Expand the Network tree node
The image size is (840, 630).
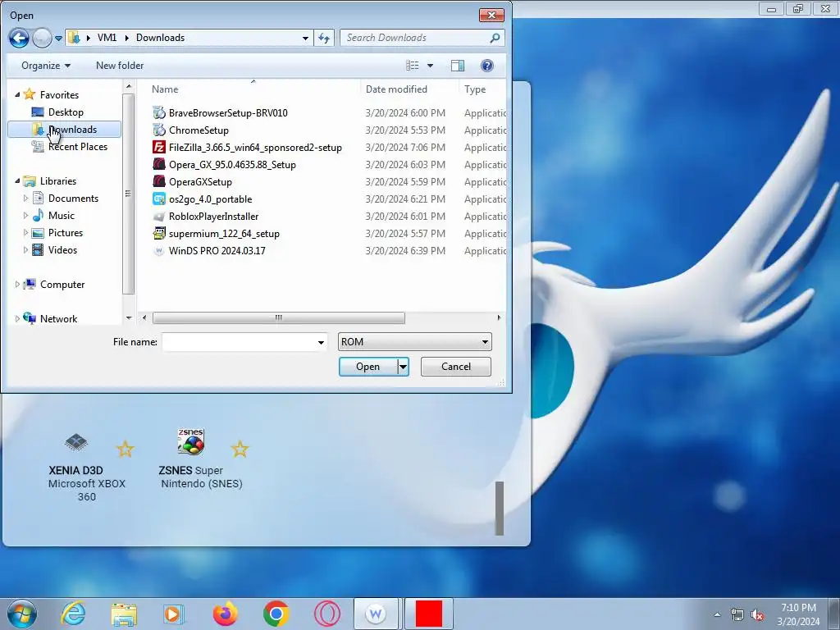(x=17, y=319)
